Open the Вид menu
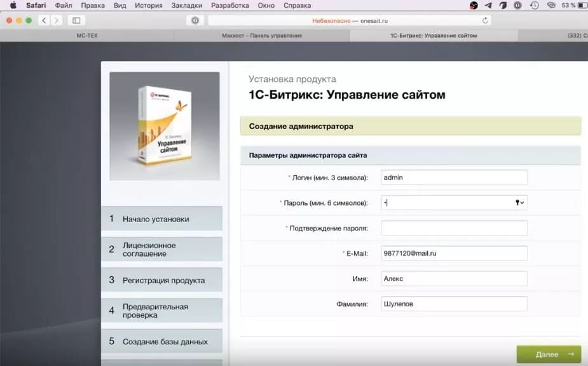Viewport: 588px width, 366px height. 120,5
